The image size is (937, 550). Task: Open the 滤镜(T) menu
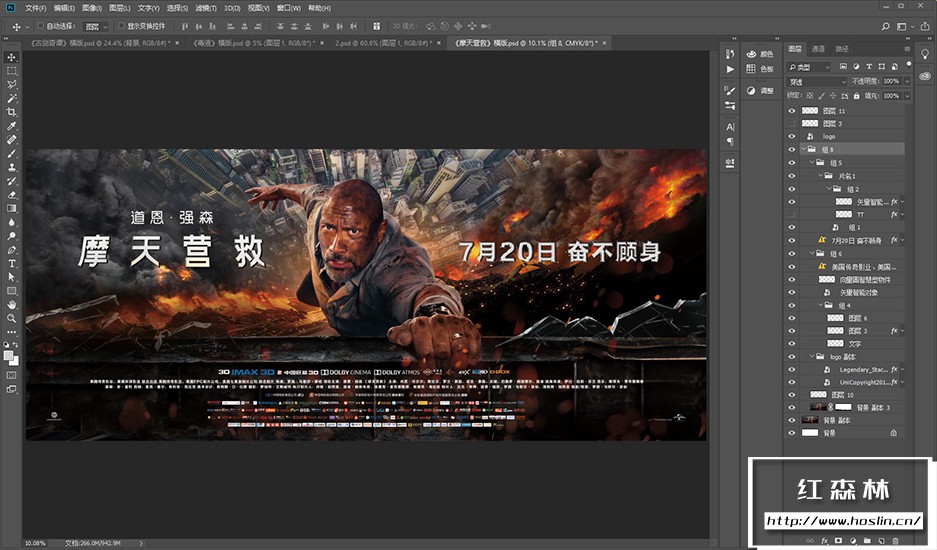pyautogui.click(x=206, y=8)
